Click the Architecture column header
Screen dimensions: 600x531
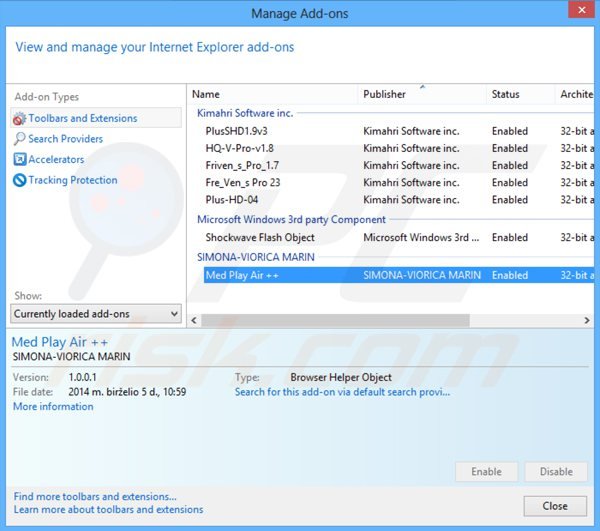576,94
